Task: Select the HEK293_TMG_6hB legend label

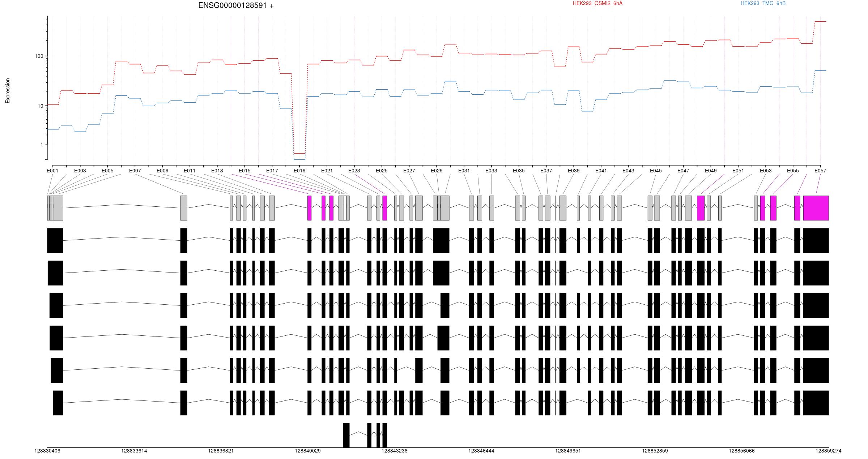Action: (763, 3)
